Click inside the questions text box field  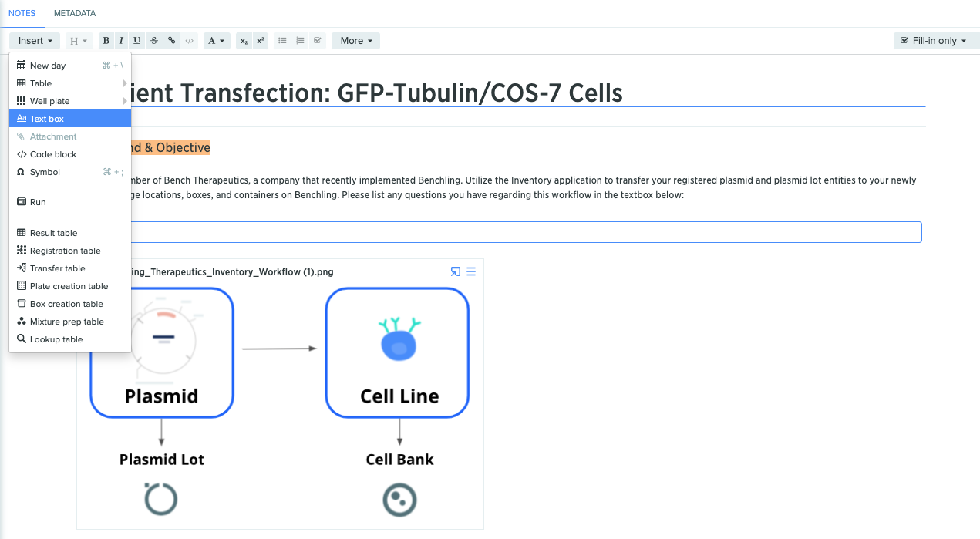tap(527, 232)
